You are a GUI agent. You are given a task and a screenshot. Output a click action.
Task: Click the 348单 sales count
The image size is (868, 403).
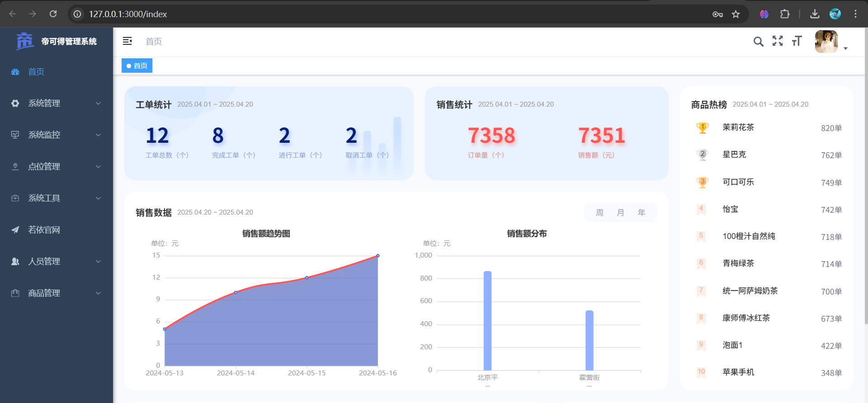pos(831,373)
